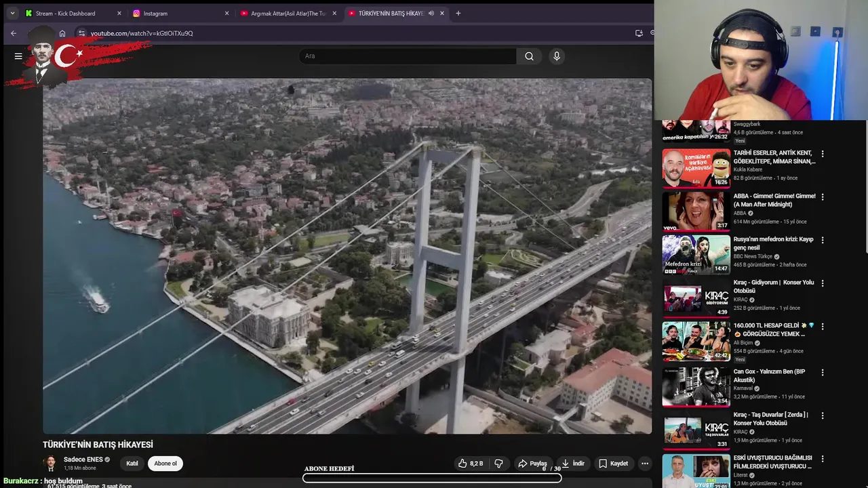Open options for Kıraç - Gidiyorum video
This screenshot has height=488, width=868.
[823, 283]
